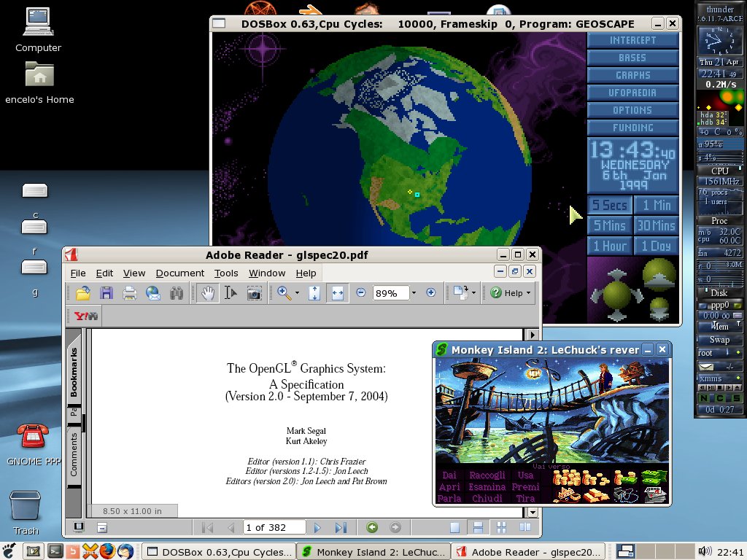The image size is (747, 560).
Task: Open the terminal launcher in the panel
Action: 55,551
